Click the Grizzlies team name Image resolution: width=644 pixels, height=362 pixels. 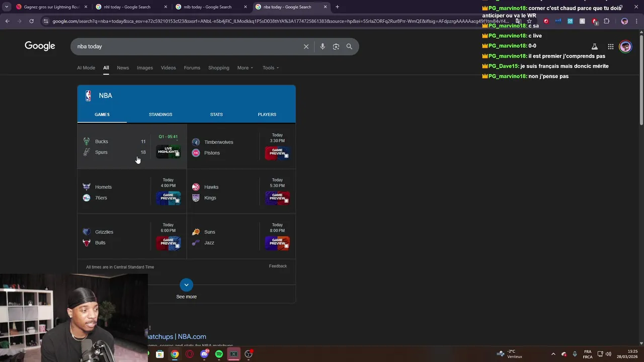click(x=104, y=232)
